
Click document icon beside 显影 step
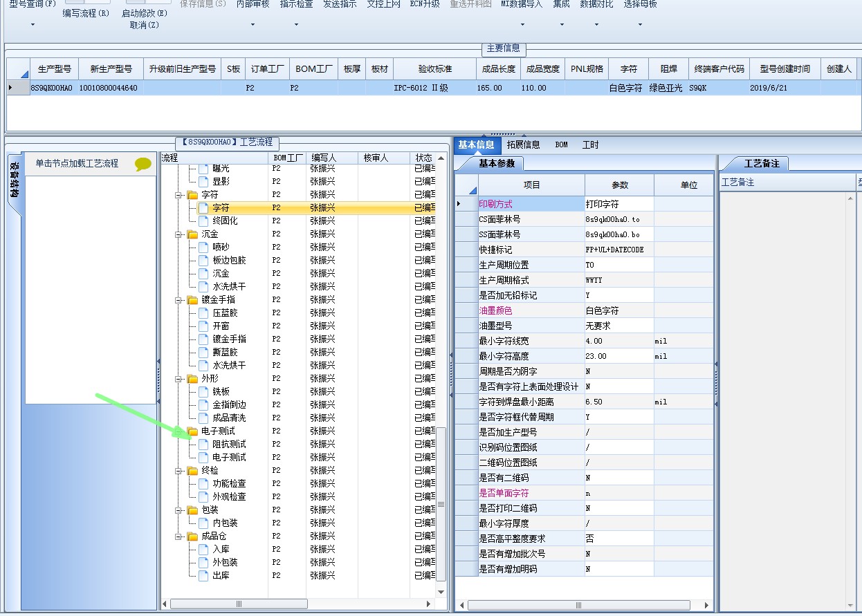tap(203, 181)
